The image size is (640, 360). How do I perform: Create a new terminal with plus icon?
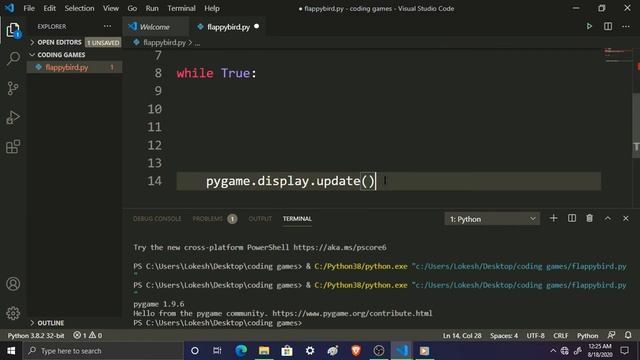(x=553, y=218)
